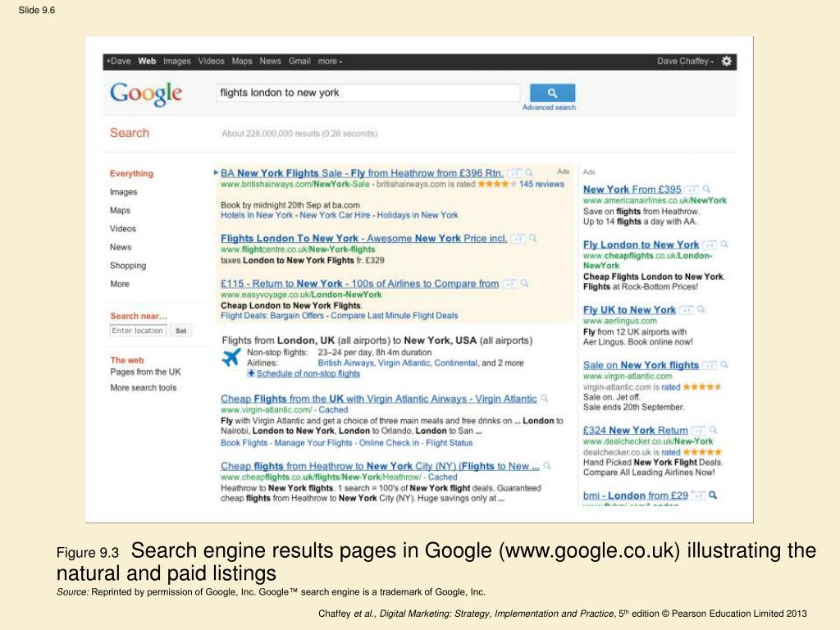Click Pages from the UK link
The width and height of the screenshot is (840, 630).
tap(145, 372)
